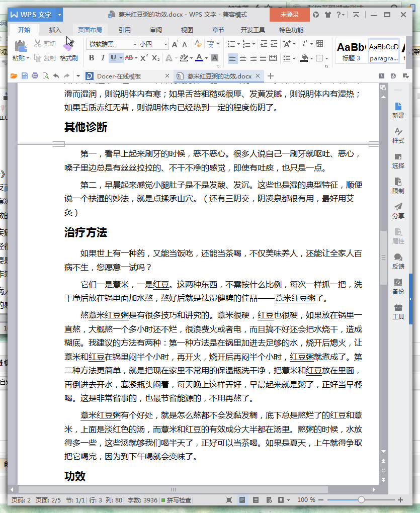Align text left
Viewport: 420px width, 513px height.
pos(232,58)
